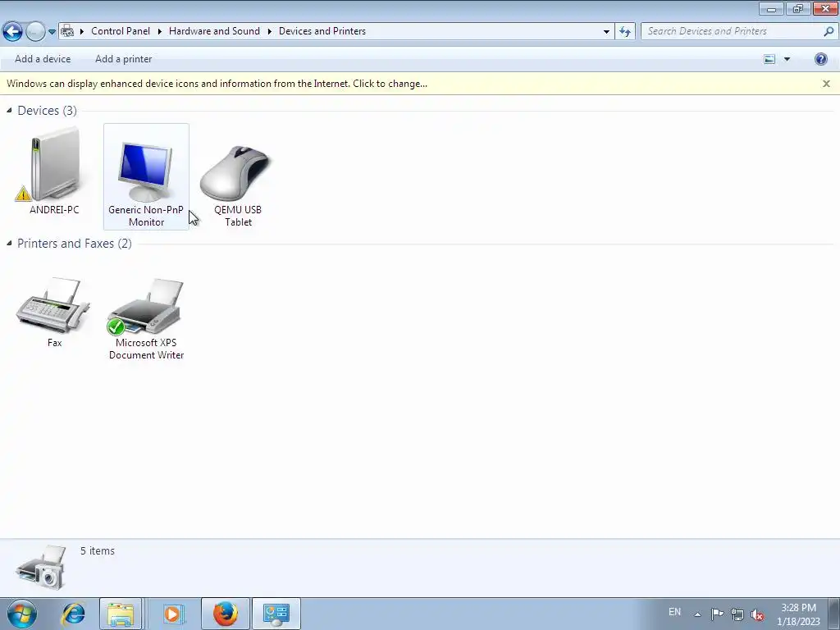Image resolution: width=840 pixels, height=630 pixels.
Task: Go to Control Panel breadcrumb
Action: coord(121,31)
